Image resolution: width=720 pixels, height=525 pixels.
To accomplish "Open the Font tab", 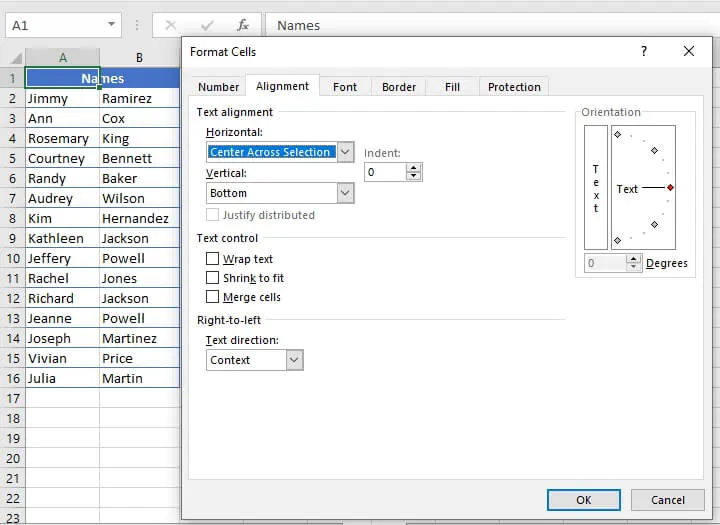I will coord(345,87).
